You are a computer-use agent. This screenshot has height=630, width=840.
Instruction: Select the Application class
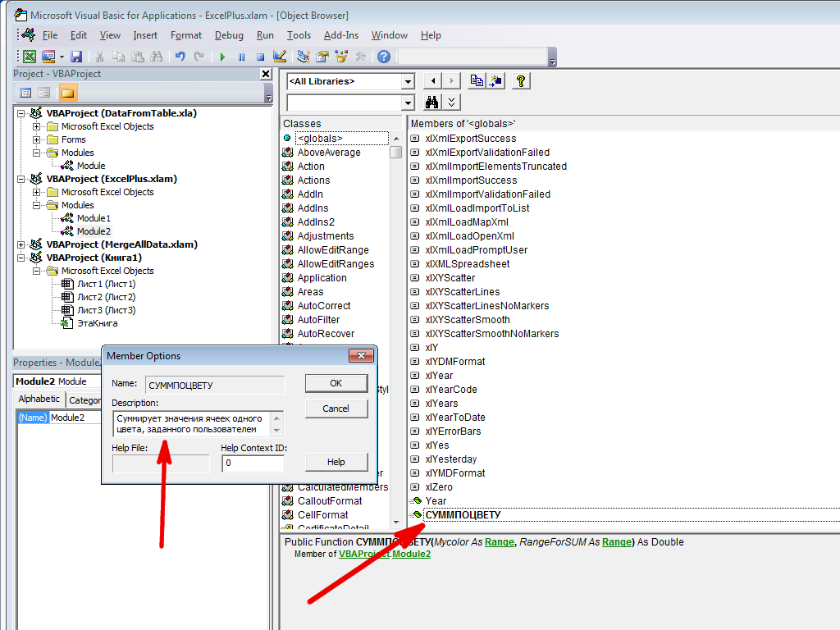tap(322, 278)
